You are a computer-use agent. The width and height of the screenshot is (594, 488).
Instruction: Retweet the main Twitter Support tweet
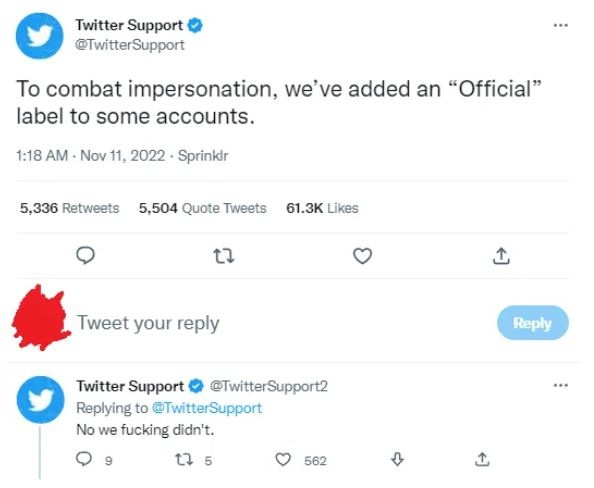224,256
